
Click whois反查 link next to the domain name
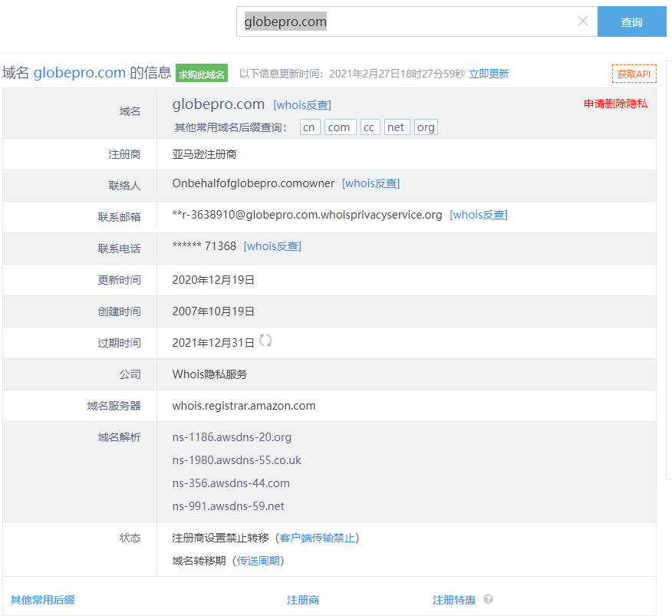click(302, 105)
